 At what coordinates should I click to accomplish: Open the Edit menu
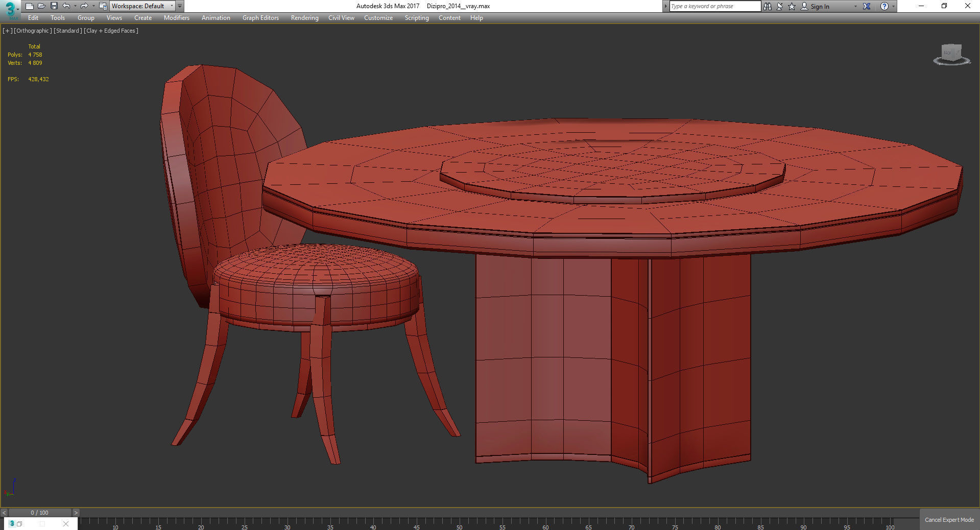[x=33, y=18]
